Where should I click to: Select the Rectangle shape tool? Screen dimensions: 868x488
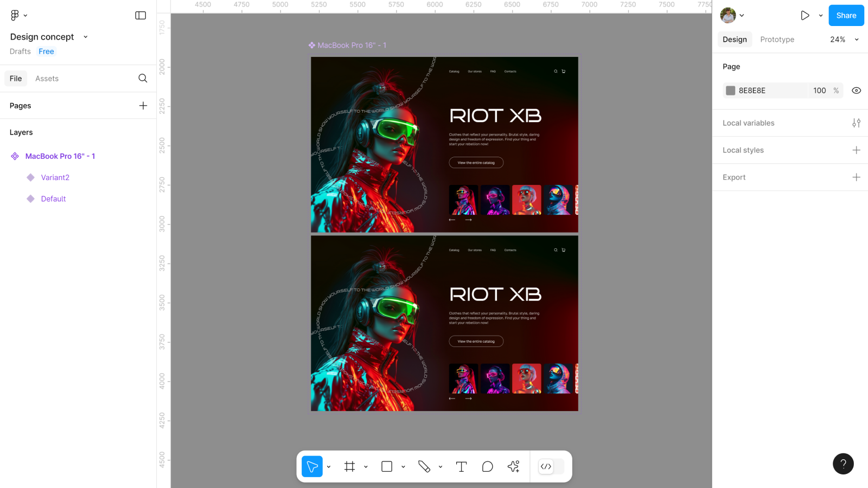point(387,466)
